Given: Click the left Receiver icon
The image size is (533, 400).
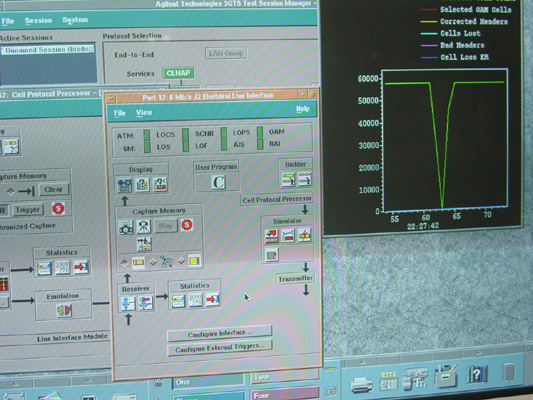Looking at the screenshot, I should (128, 303).
